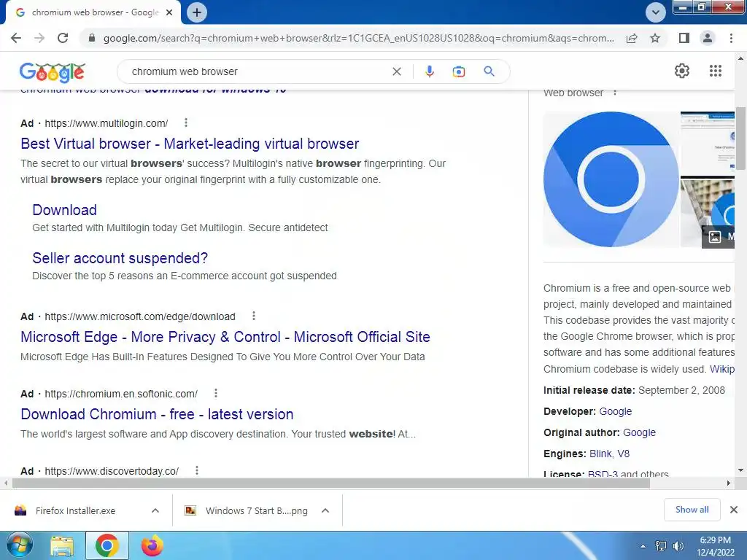Clear the search box text
The image size is (747, 560).
396,71
